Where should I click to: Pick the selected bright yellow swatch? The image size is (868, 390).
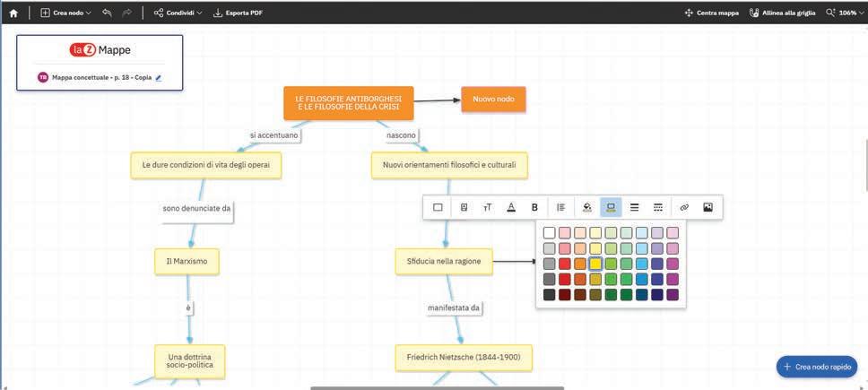pyautogui.click(x=595, y=264)
